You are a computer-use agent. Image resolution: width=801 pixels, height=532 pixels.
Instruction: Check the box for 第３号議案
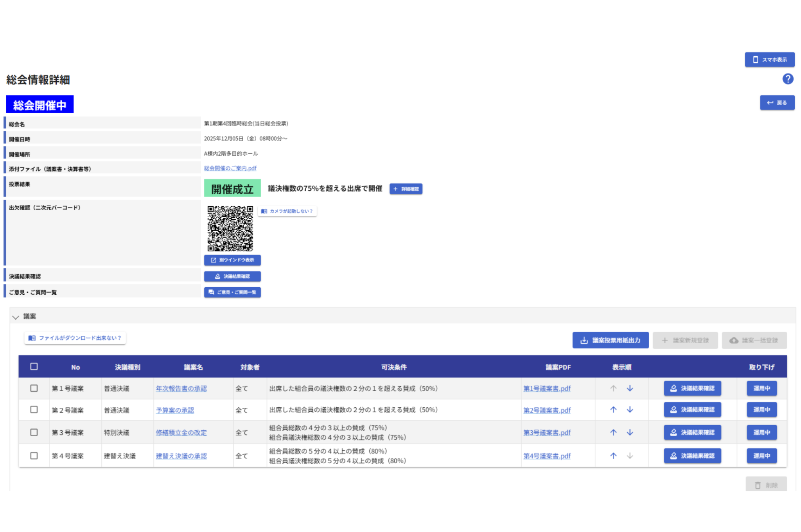point(34,432)
